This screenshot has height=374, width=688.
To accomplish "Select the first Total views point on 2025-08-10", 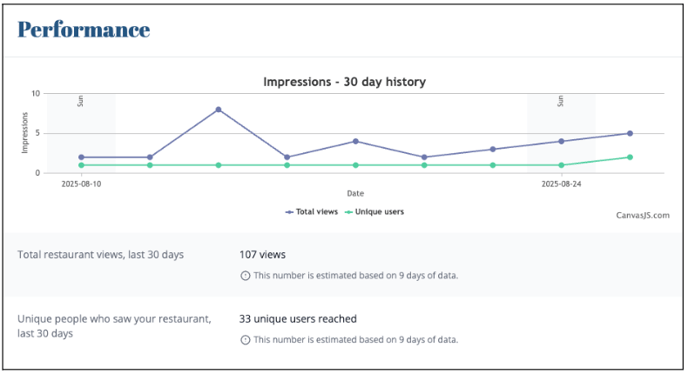I will [81, 157].
